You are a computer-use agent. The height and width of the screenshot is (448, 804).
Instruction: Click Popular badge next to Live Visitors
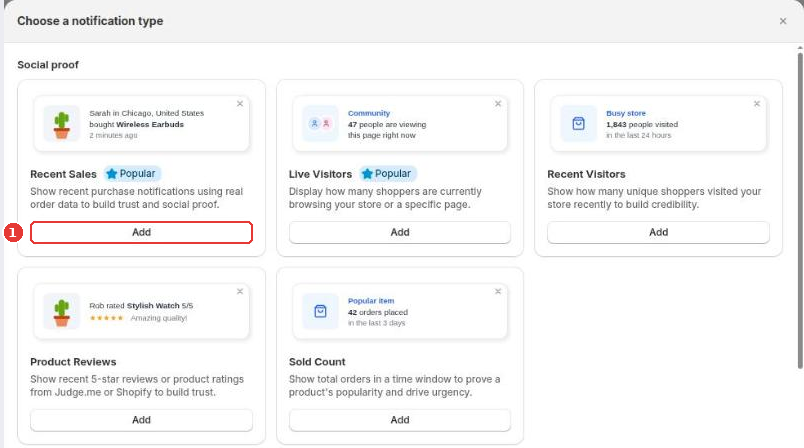388,174
